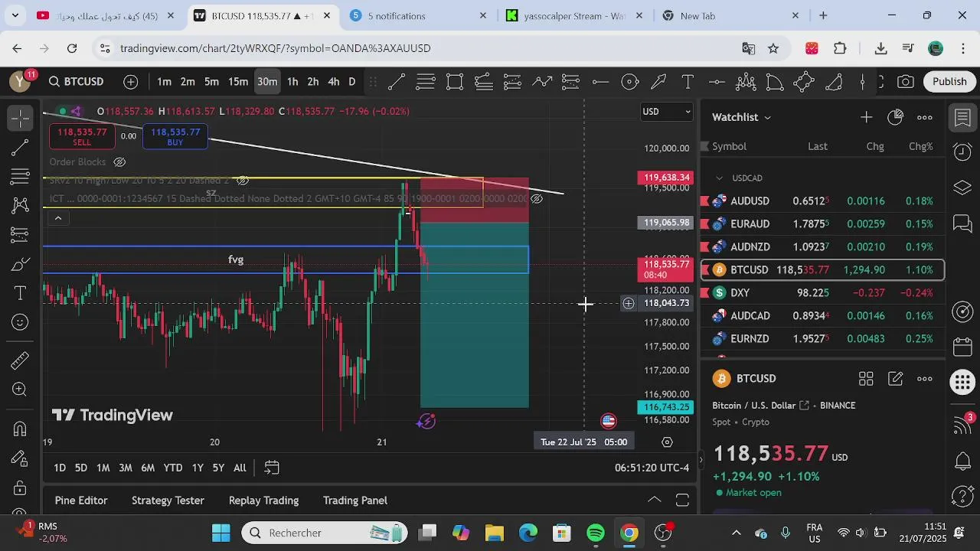Click the BTCUSD symbol search box
This screenshot has height=551, width=980.
click(76, 82)
